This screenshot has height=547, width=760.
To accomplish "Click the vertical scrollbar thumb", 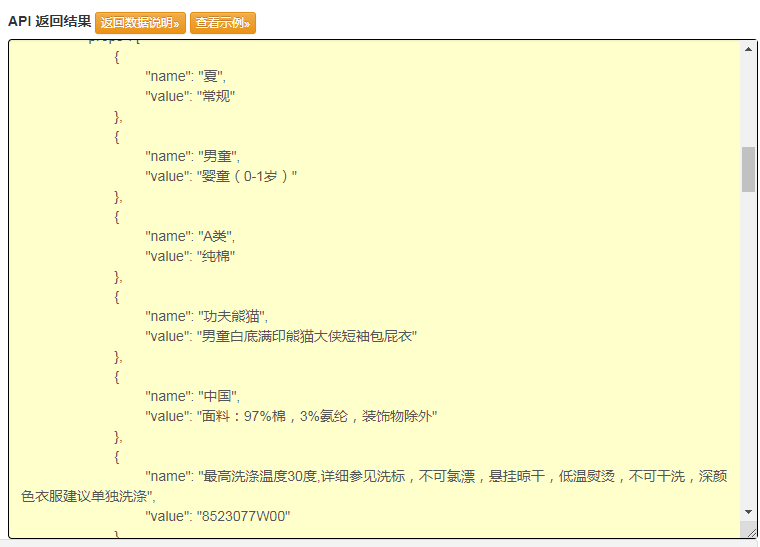I will (748, 170).
